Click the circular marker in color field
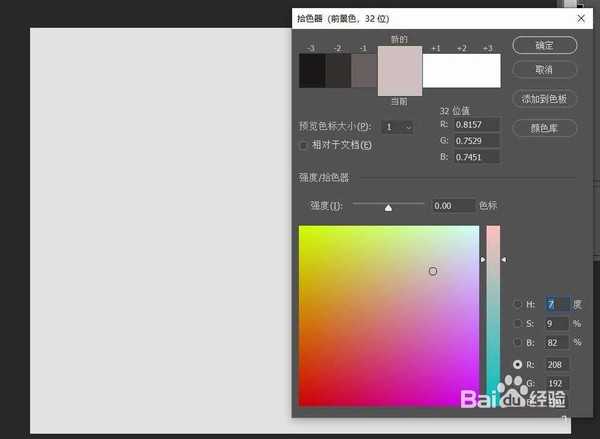Image resolution: width=600 pixels, height=439 pixels. pos(433,271)
